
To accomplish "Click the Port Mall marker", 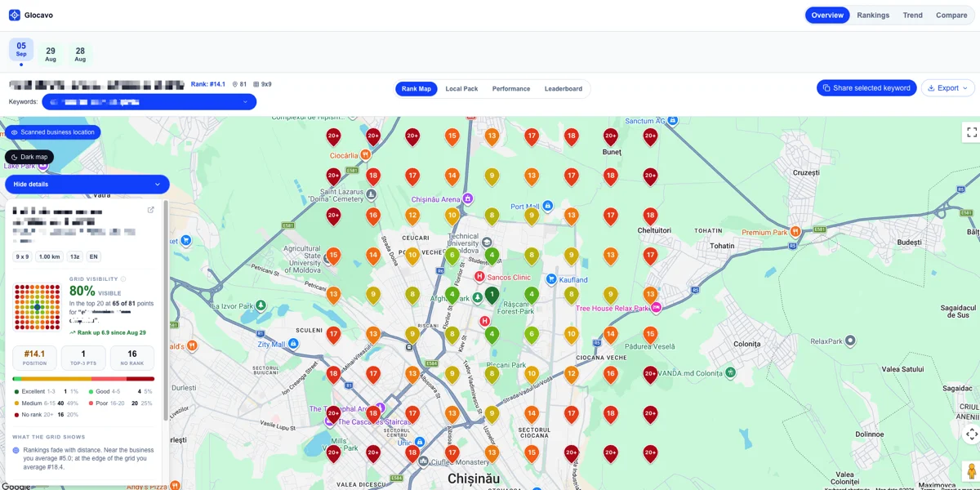I will tap(548, 206).
